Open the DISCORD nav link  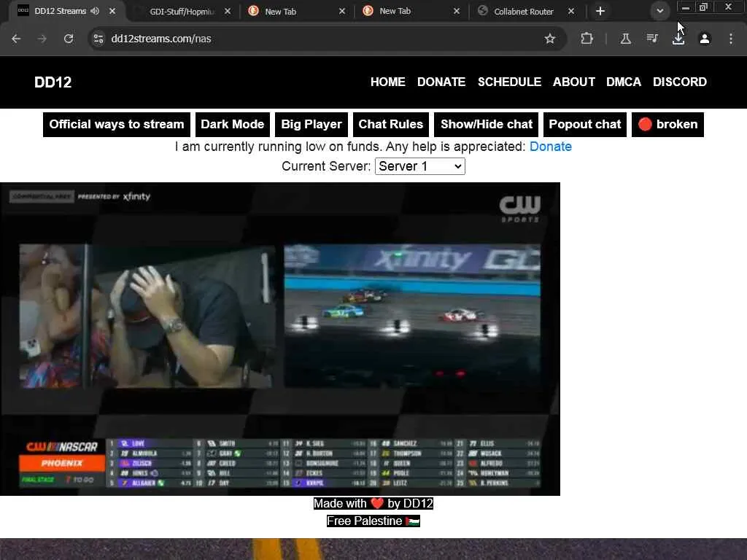coord(680,82)
